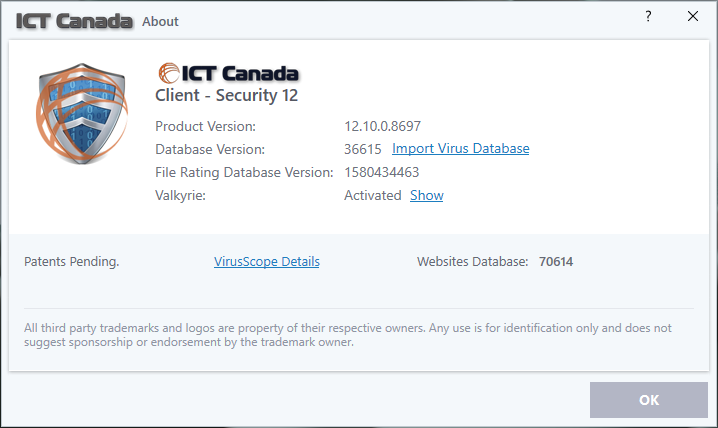Open the Import Virus Database link
This screenshot has height=428, width=718.
460,149
